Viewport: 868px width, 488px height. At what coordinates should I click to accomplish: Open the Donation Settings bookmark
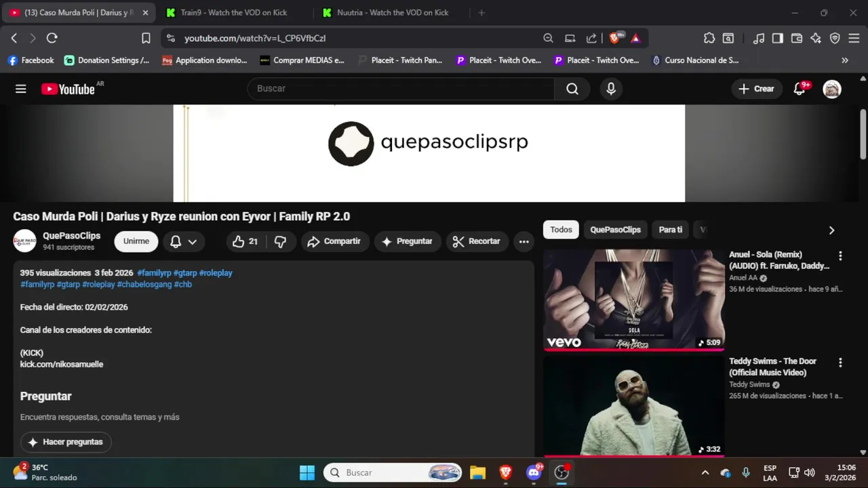tap(106, 60)
